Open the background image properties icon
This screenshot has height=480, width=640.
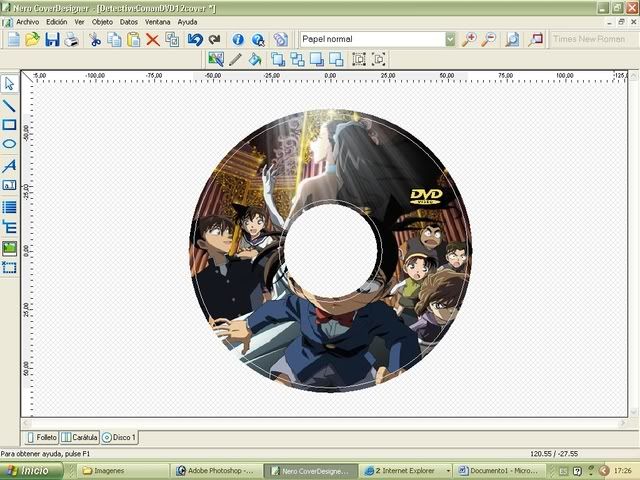(x=216, y=59)
